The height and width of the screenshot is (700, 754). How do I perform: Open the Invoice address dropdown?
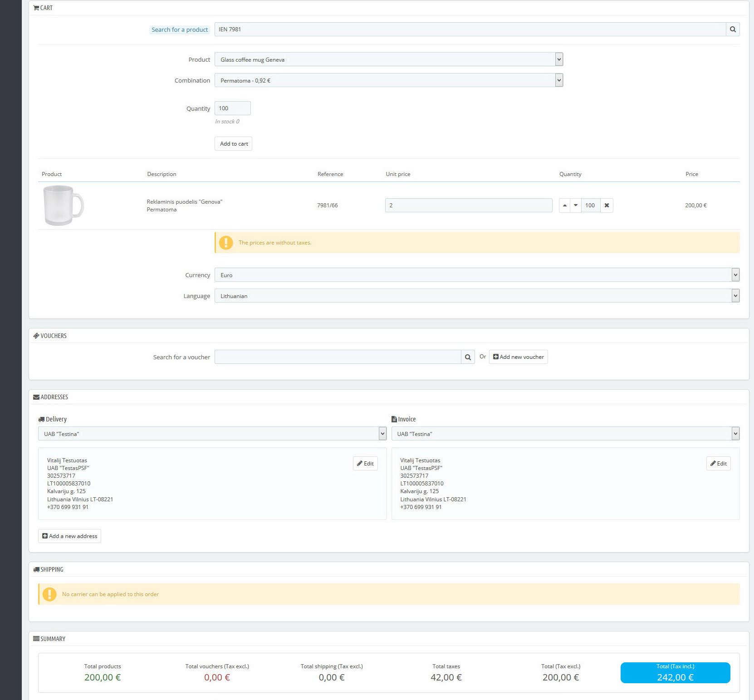[x=565, y=434]
